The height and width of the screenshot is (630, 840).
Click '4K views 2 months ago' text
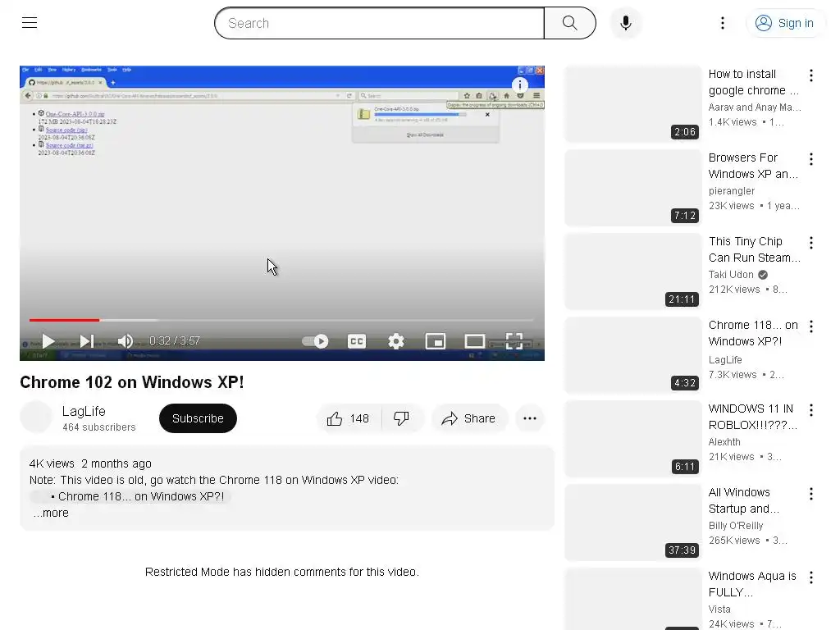(x=90, y=464)
